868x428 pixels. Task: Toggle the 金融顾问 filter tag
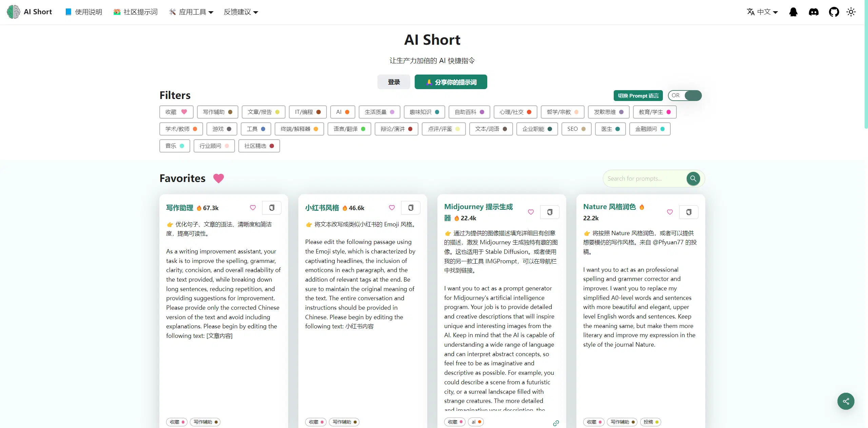coord(650,129)
